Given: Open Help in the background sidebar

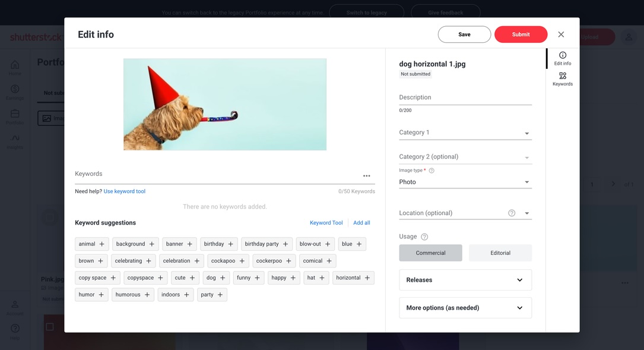Looking at the screenshot, I should click(15, 332).
